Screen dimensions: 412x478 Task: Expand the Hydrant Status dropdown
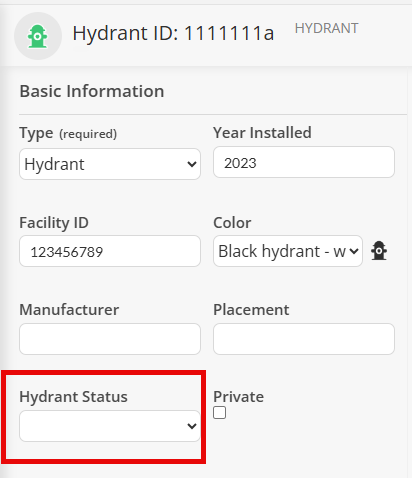tap(110, 426)
